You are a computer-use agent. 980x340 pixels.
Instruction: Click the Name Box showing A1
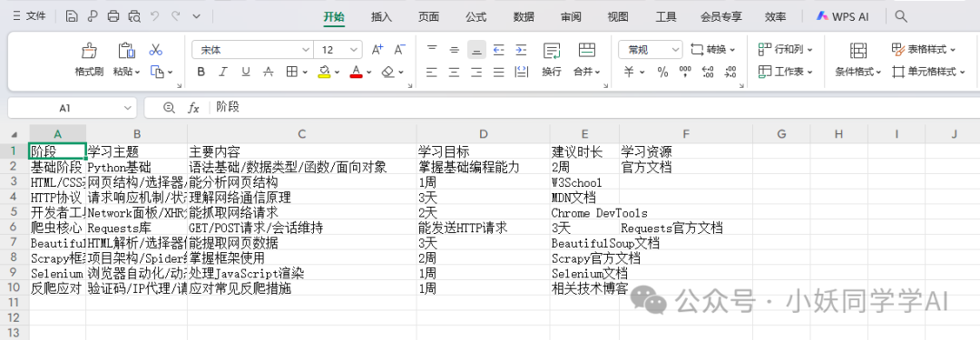click(x=72, y=108)
